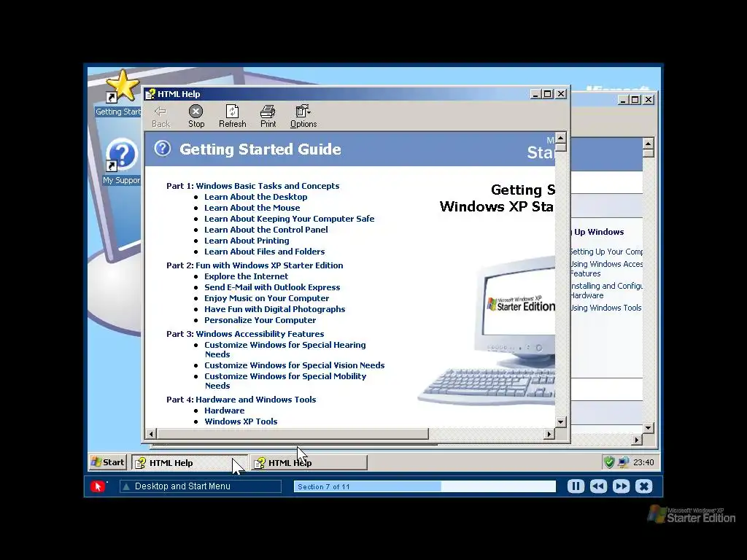Click the down arrow of the front help window's vertical scrollbar
Image resolution: width=747 pixels, height=560 pixels.
561,422
